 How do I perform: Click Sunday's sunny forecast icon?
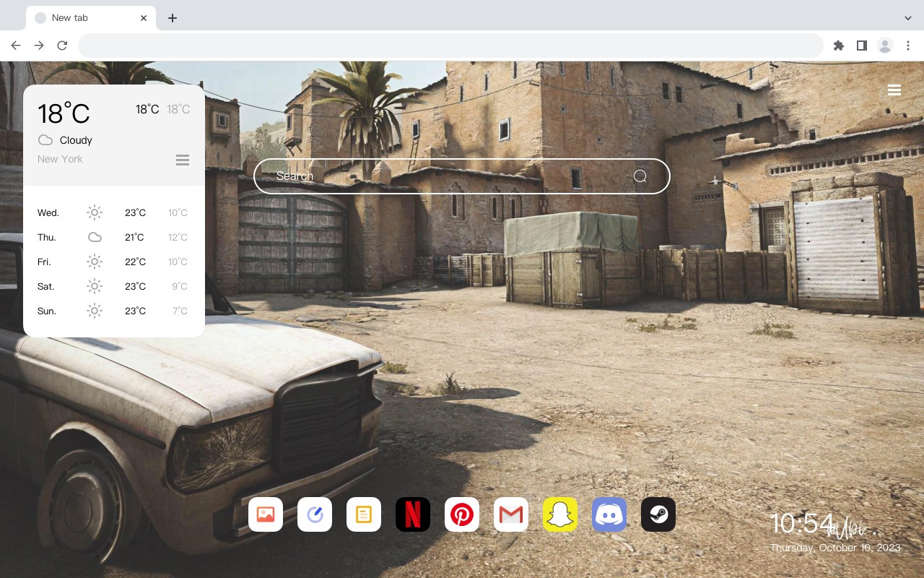coord(95,311)
